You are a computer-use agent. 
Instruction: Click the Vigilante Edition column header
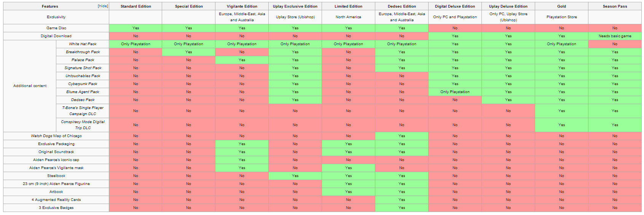point(242,6)
